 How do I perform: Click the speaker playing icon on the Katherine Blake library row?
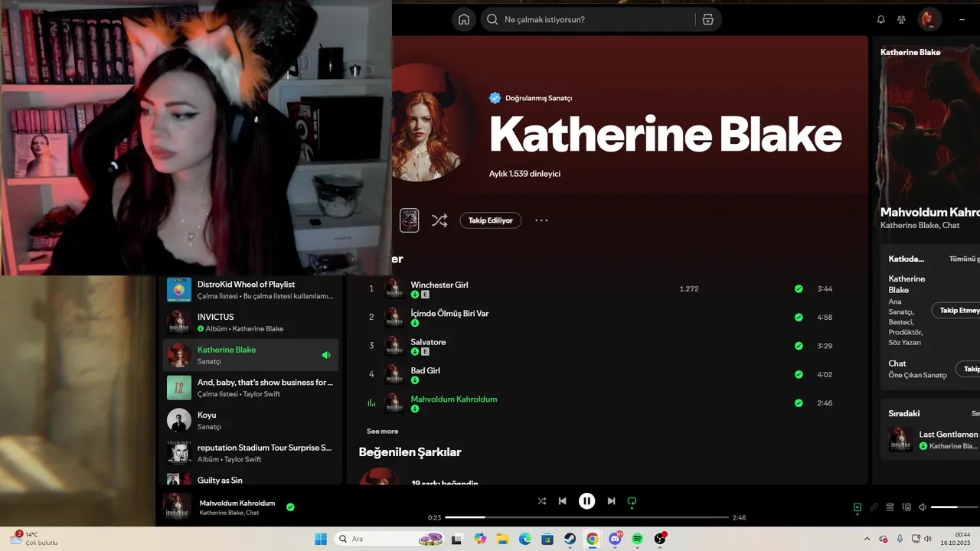326,355
